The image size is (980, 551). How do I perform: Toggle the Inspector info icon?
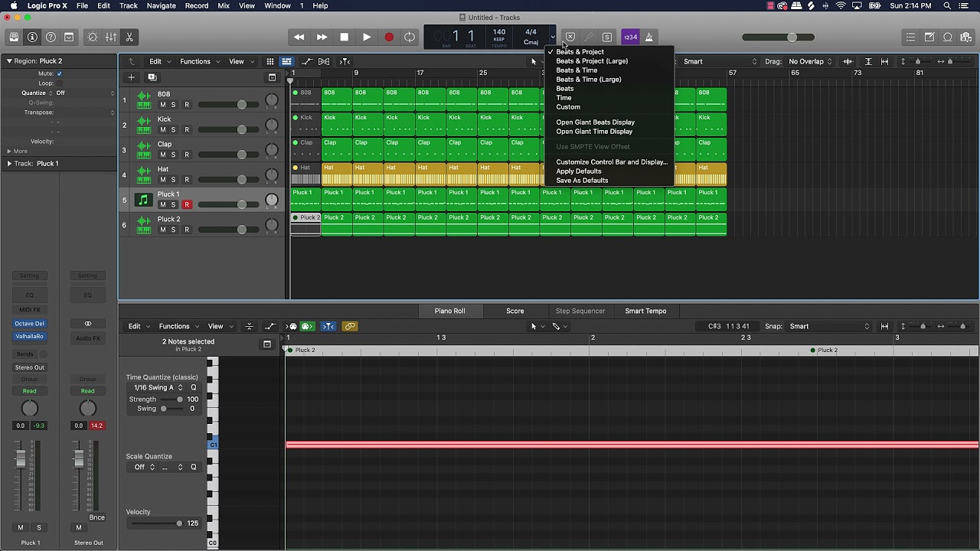[32, 37]
